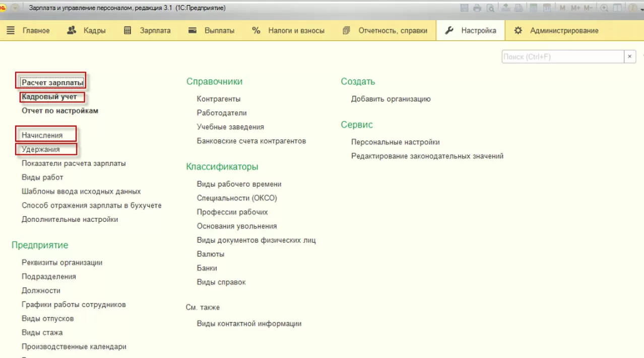The image size is (644, 358).
Task: Click the percent icon beside Налоги и взносы
Action: tap(256, 30)
